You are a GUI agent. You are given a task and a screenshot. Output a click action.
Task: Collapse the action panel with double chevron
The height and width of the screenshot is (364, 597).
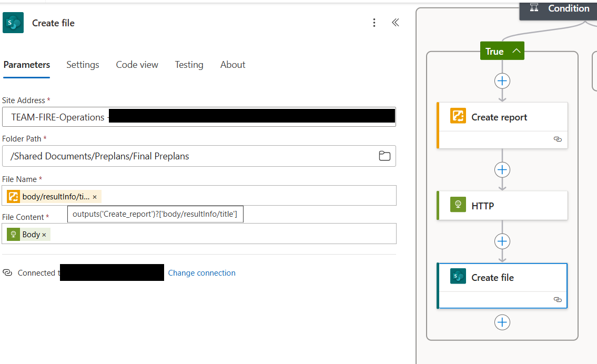point(395,22)
